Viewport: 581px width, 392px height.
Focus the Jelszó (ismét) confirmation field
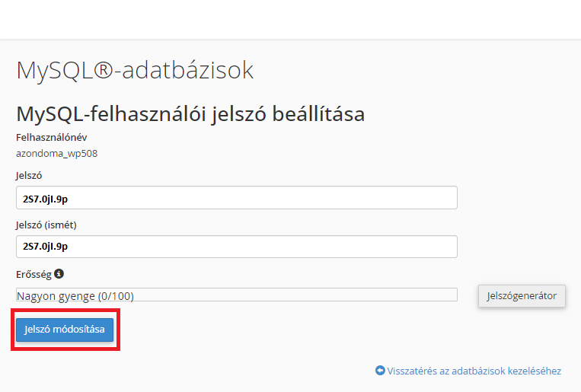coord(236,247)
